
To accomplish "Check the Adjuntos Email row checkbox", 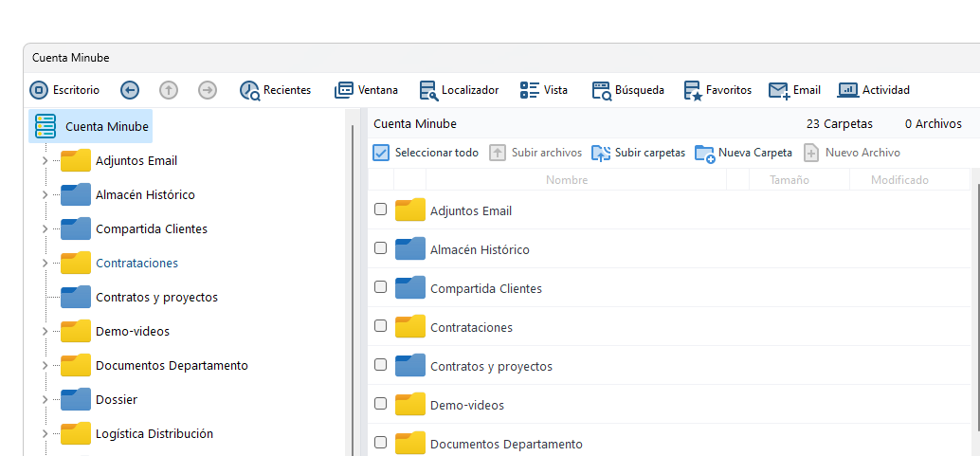I will (x=380, y=209).
